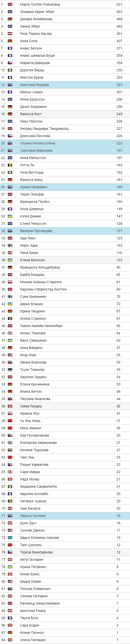
Task: Click the Canada flag beside Эмма Ландер
Action: (10, 406)
